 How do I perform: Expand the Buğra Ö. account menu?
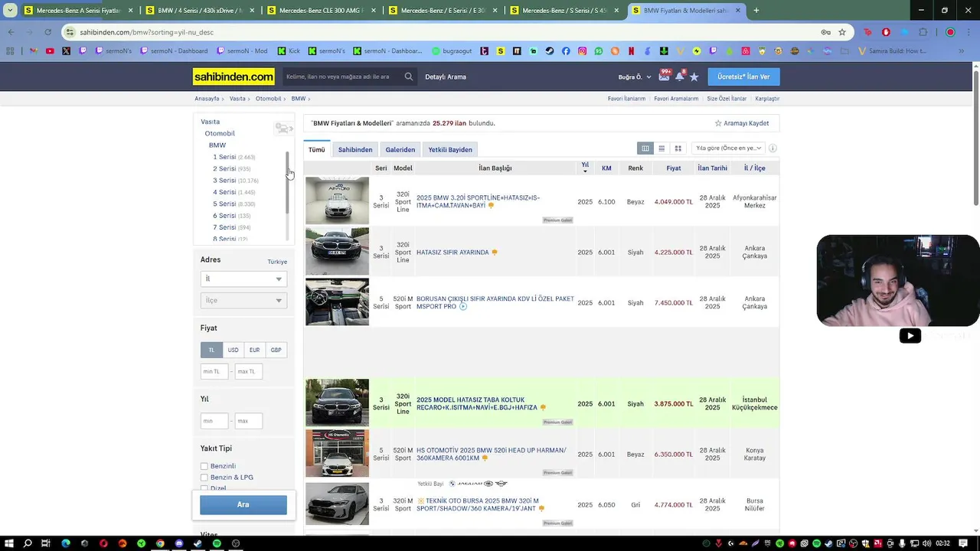pos(635,77)
